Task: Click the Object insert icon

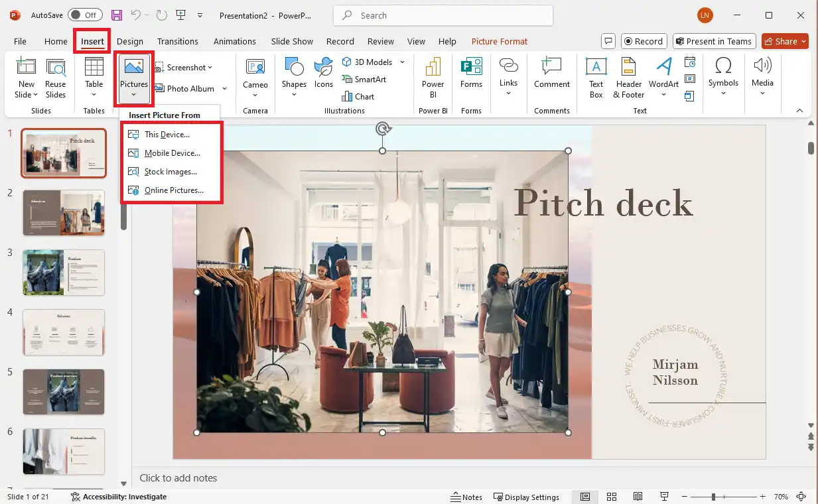Action: [x=689, y=96]
